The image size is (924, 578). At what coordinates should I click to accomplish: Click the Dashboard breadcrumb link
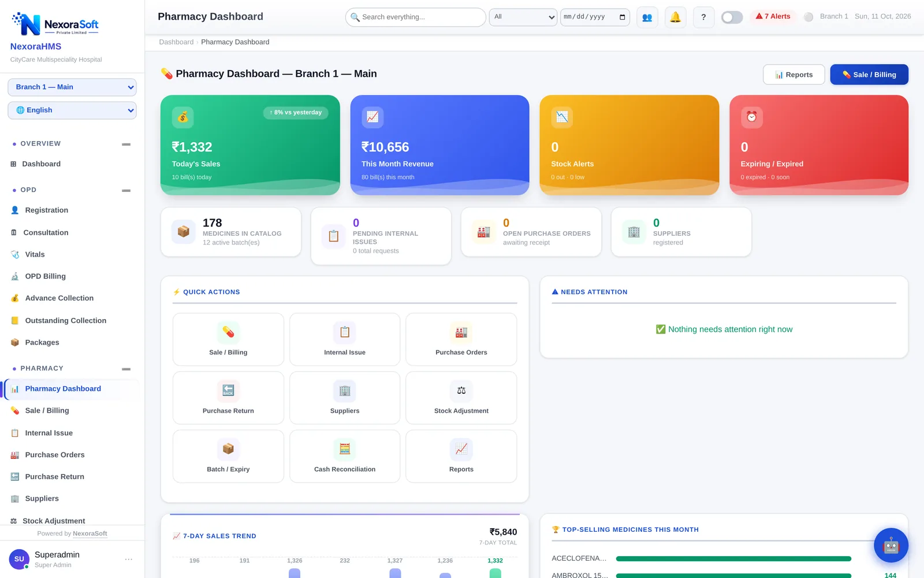[x=176, y=42]
